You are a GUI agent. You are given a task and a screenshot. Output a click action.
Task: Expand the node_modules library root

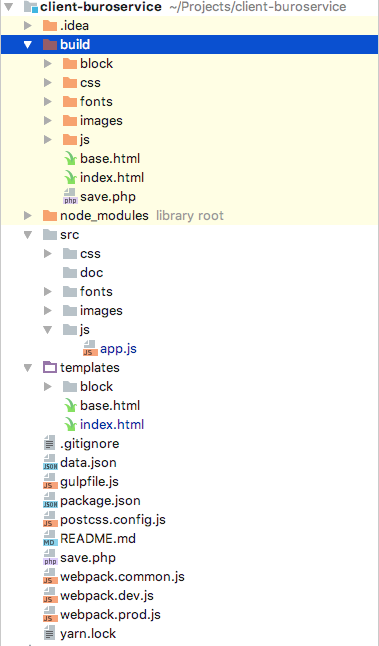pos(28,215)
